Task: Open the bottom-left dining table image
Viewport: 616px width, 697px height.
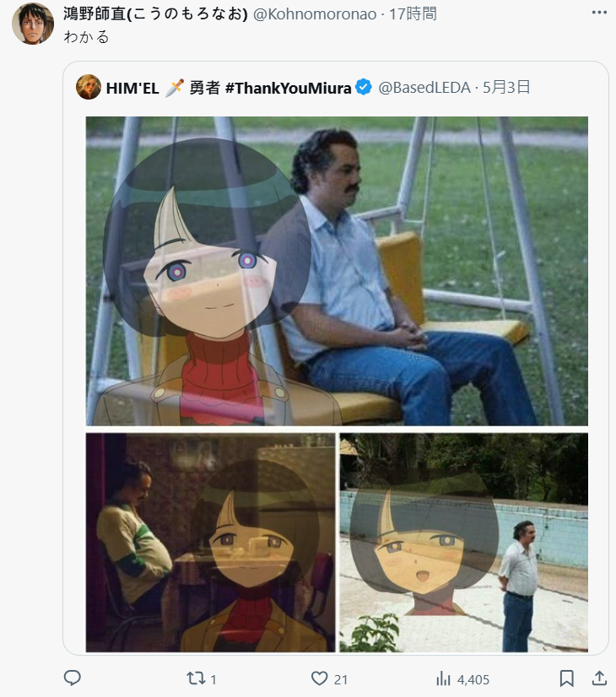Action: [210, 542]
